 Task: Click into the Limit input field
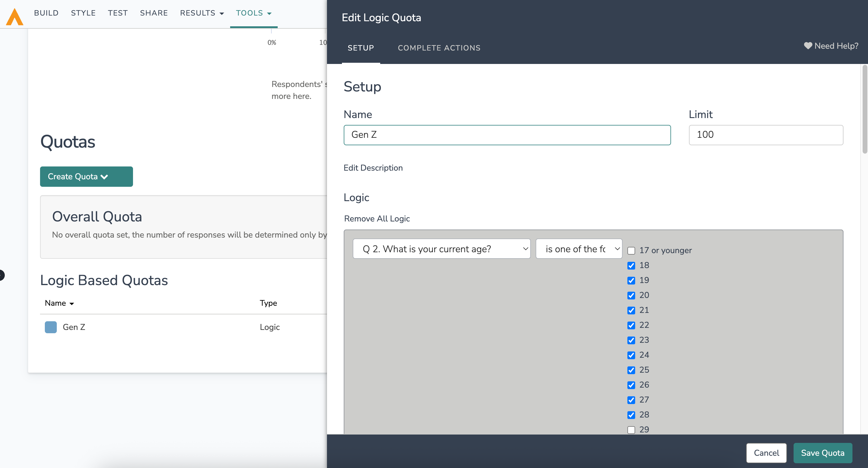click(x=765, y=135)
